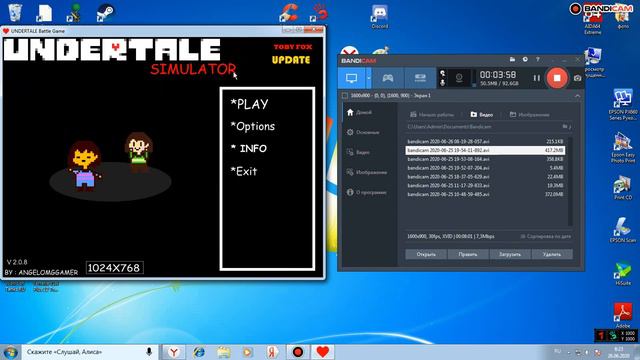640x360 pixels.
Task: Toggle mouse cursor effect icon in Bandicam
Action: [x=442, y=73]
